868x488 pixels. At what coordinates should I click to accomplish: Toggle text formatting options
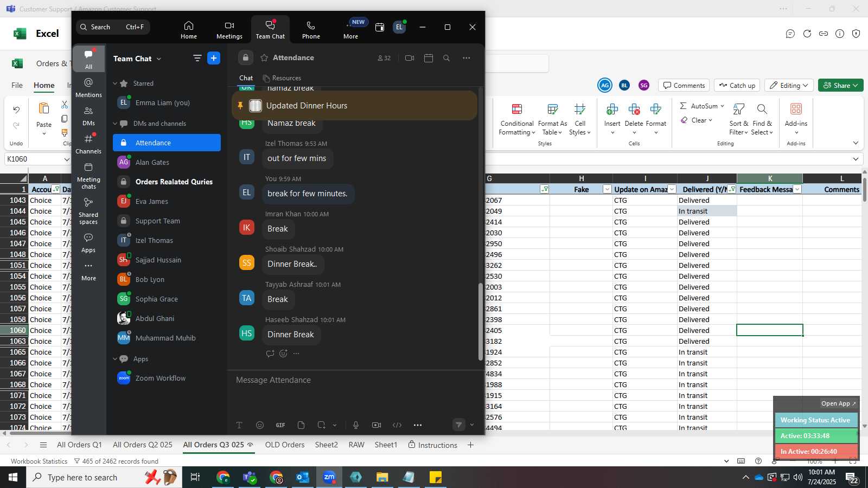tap(239, 425)
